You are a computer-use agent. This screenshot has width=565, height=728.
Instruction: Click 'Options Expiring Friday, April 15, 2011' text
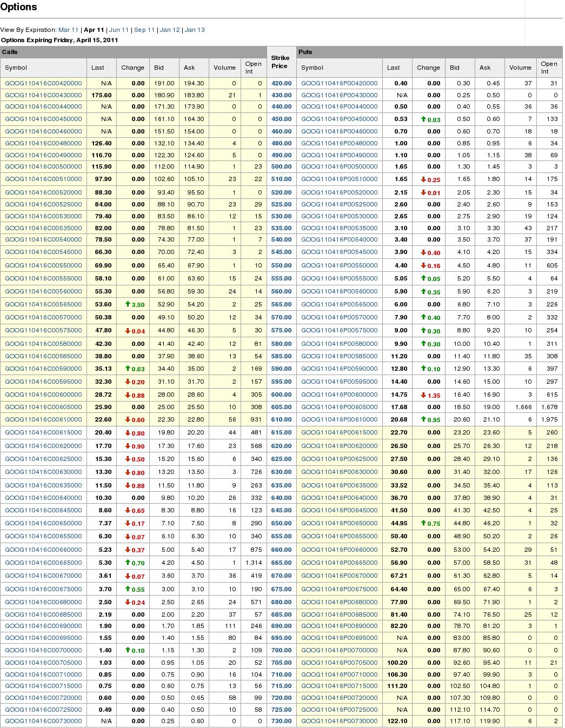pyautogui.click(x=59, y=40)
